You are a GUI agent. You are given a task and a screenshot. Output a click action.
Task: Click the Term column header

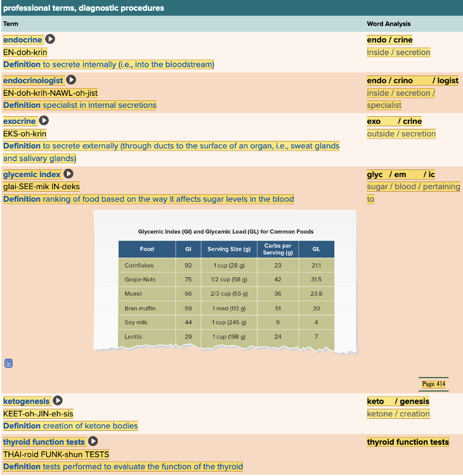[11, 24]
